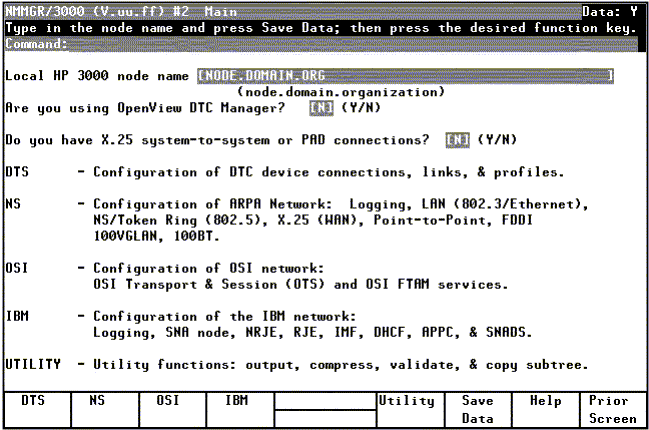This screenshot has width=649, height=430.
Task: Click 'Type in the node name' instruction line
Action: tap(321, 28)
